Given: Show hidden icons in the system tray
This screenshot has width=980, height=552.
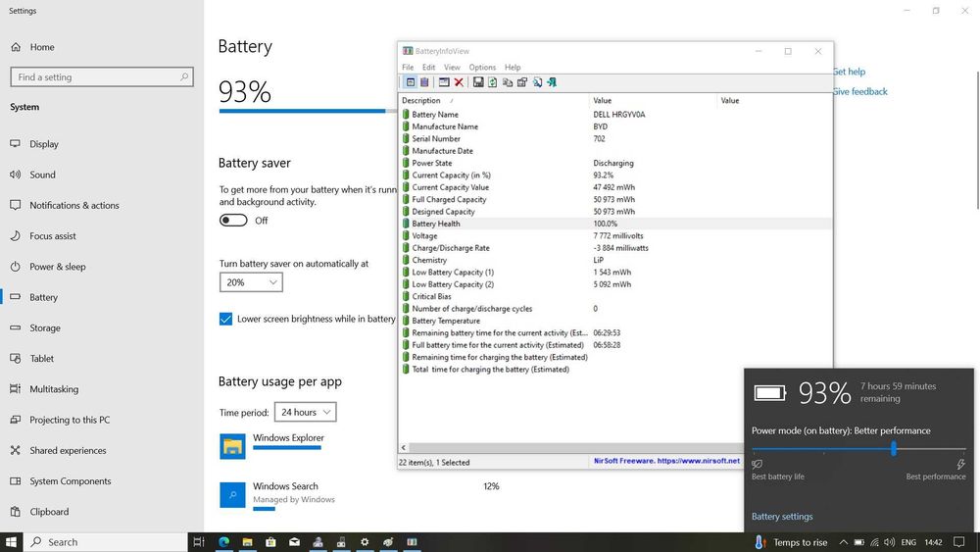Looking at the screenshot, I should (843, 542).
